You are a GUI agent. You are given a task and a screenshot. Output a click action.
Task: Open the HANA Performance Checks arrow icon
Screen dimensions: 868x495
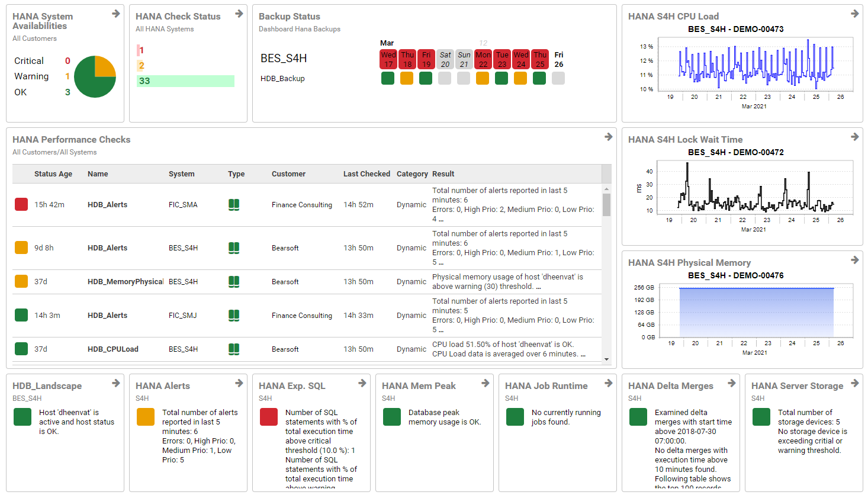[608, 137]
